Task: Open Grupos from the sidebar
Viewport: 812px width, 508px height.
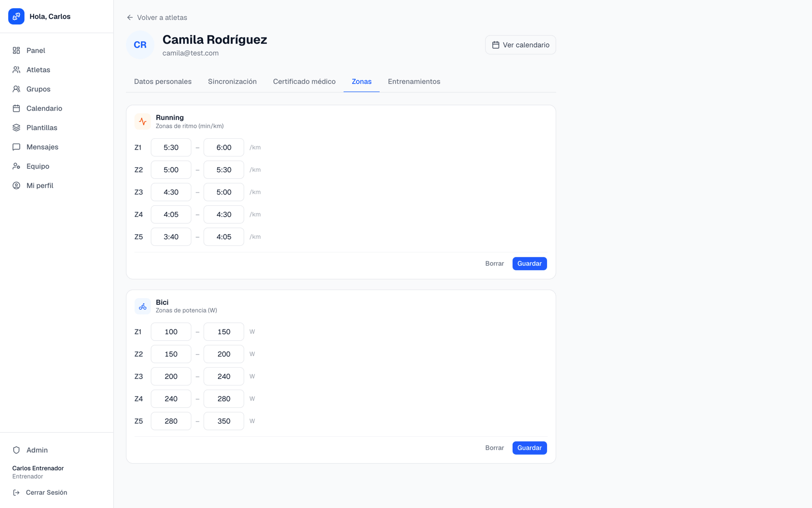Action: [x=56, y=89]
